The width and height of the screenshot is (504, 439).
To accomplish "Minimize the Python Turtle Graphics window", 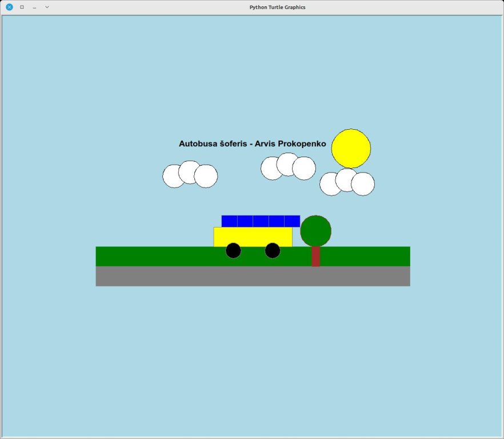I will [x=34, y=7].
